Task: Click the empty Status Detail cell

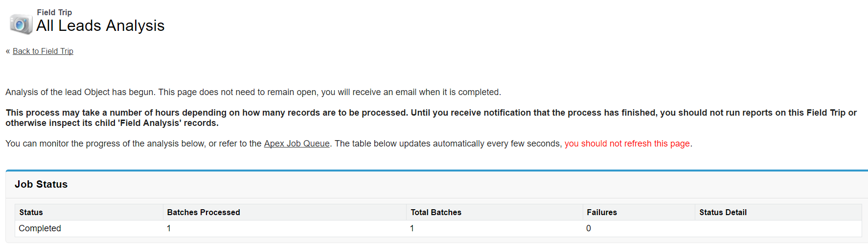Action: pos(778,228)
